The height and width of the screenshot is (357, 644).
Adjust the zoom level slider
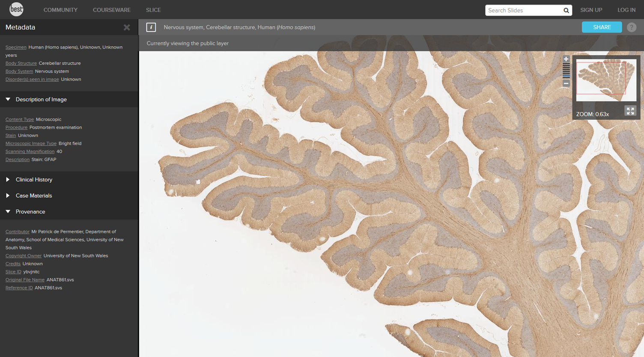click(x=566, y=71)
